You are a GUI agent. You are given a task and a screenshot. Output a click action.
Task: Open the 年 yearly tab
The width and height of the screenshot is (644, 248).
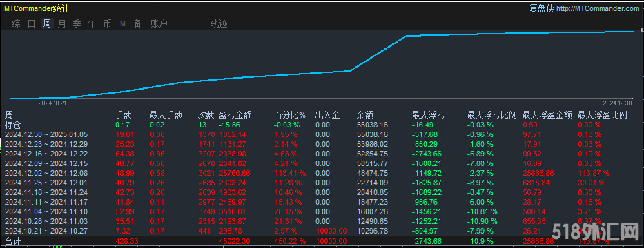tap(92, 24)
